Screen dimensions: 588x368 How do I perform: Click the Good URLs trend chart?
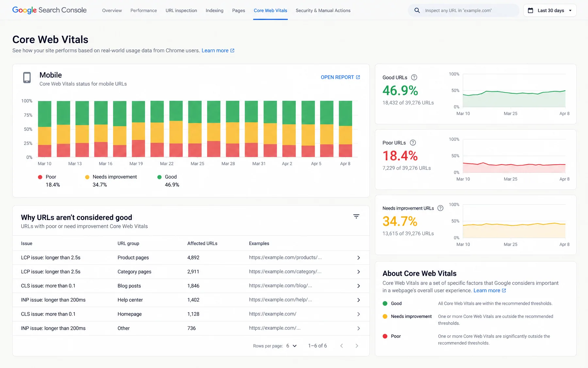tap(514, 91)
